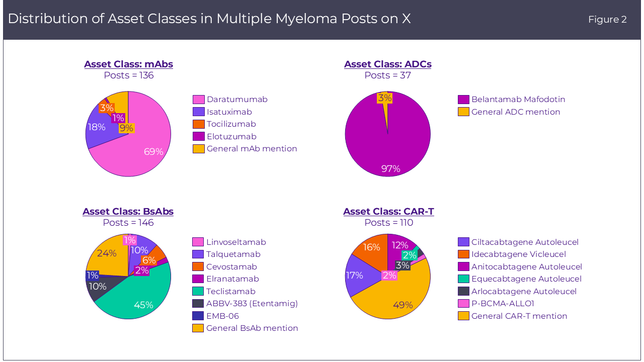Select the General ADC mention swatch
The height and width of the screenshot is (362, 644).
point(463,112)
